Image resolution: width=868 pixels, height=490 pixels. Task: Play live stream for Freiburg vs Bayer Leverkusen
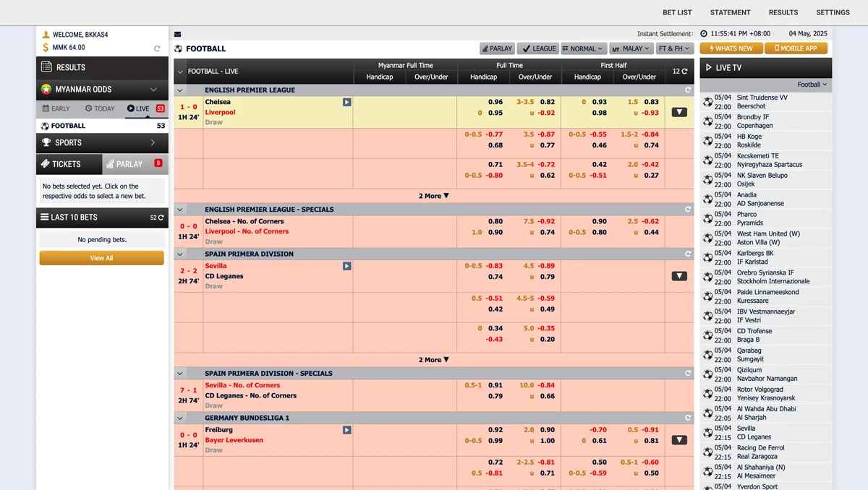pyautogui.click(x=347, y=430)
